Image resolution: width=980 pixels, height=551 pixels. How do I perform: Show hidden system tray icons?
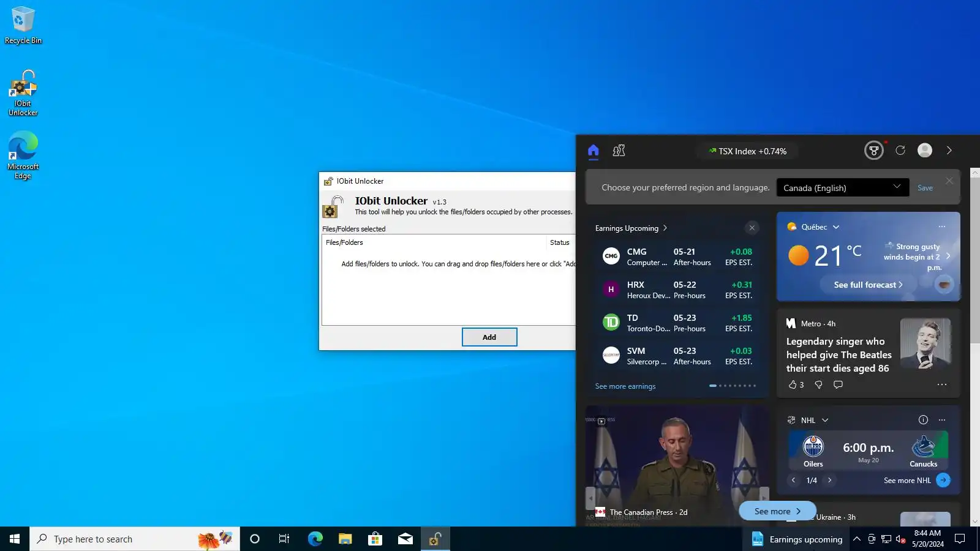pyautogui.click(x=857, y=539)
